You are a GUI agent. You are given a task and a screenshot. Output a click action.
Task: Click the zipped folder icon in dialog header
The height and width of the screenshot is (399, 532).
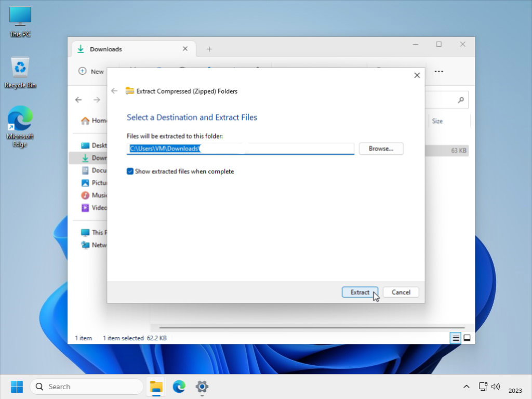click(129, 91)
